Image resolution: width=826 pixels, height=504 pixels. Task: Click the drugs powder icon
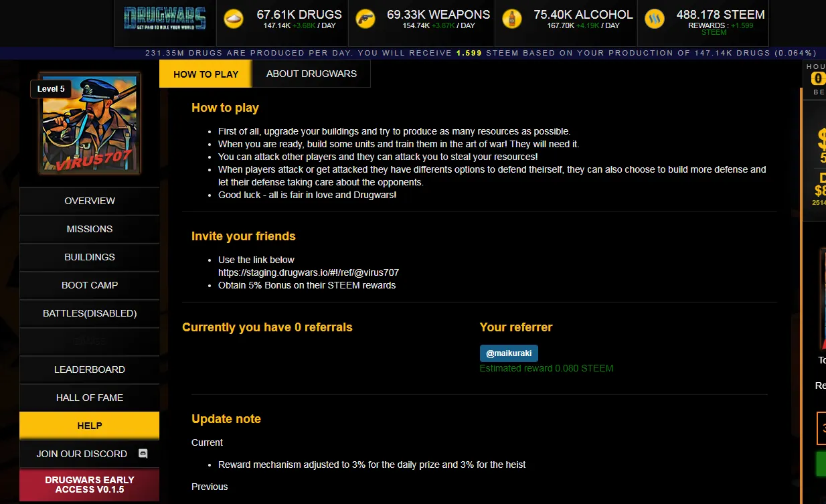[234, 19]
